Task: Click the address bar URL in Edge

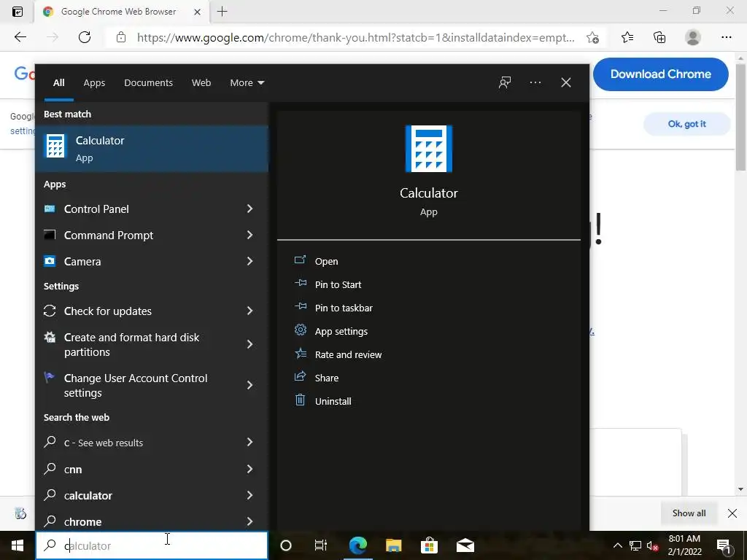Action: 355,38
